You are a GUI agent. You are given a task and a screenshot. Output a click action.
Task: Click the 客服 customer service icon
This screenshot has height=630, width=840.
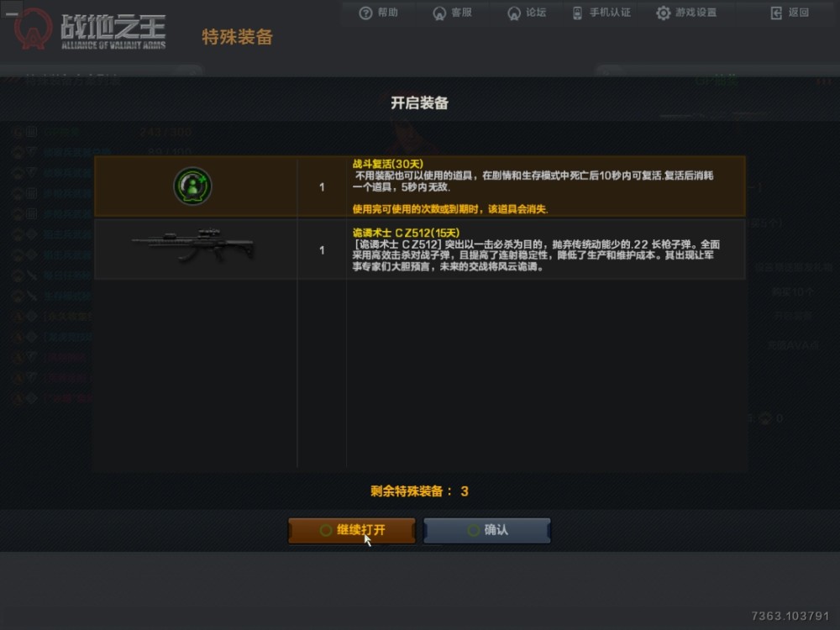pos(439,13)
